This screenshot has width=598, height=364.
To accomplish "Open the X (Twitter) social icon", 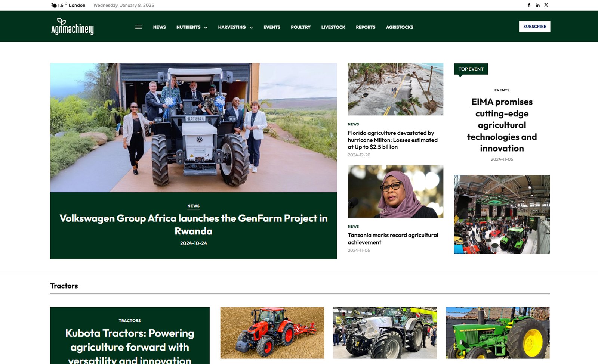I will [546, 5].
